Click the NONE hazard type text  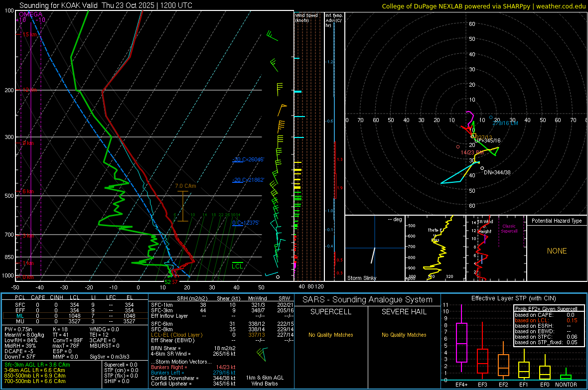557,251
